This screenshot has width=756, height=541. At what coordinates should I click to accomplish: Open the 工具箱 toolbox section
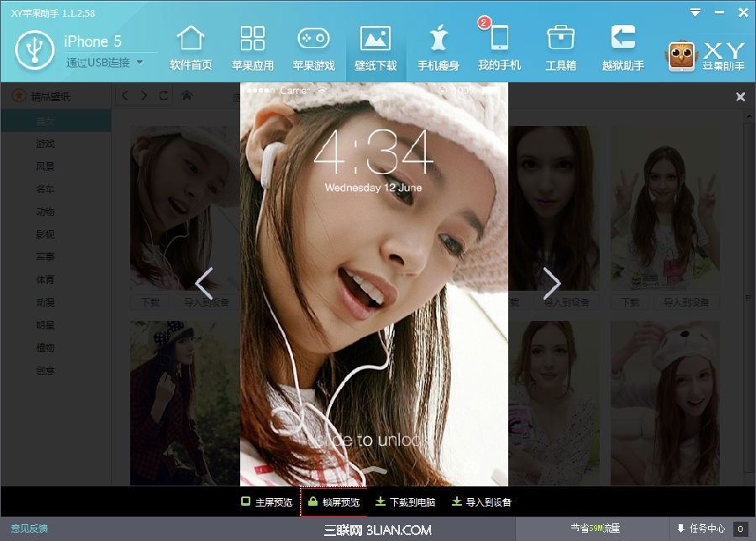[561, 48]
